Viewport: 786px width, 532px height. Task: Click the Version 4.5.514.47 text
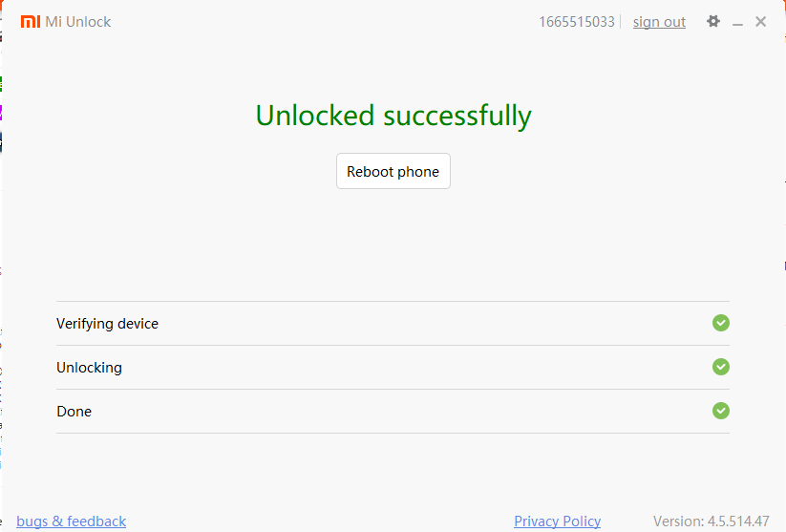pos(711,521)
